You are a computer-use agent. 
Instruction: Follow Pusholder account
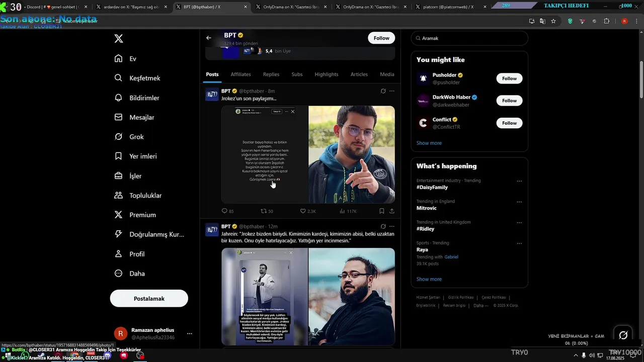tap(509, 78)
